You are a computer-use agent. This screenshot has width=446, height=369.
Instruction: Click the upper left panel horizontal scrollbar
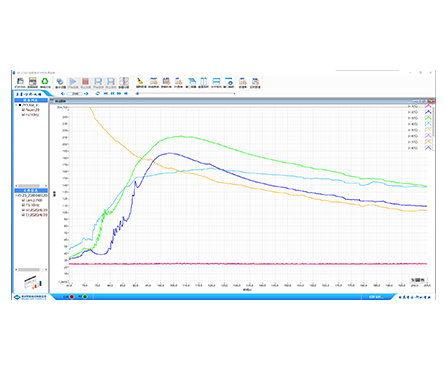tap(31, 186)
